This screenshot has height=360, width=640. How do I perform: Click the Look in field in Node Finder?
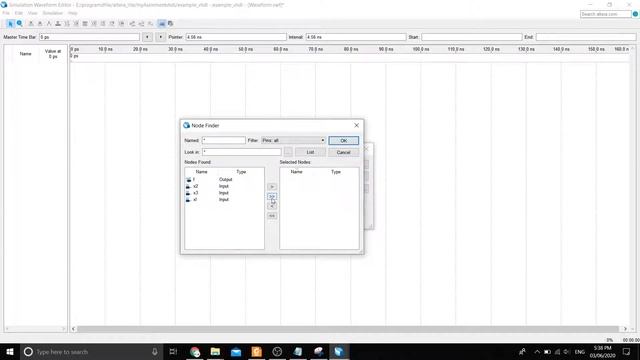point(242,152)
